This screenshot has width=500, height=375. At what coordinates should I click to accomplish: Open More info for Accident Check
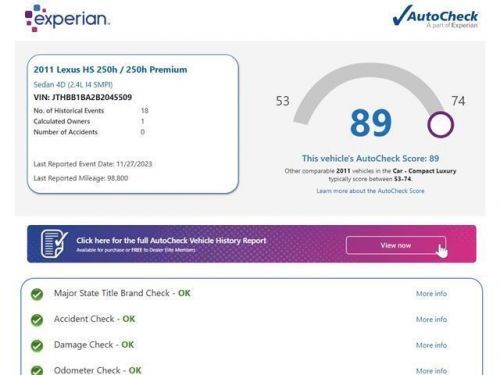point(431,319)
